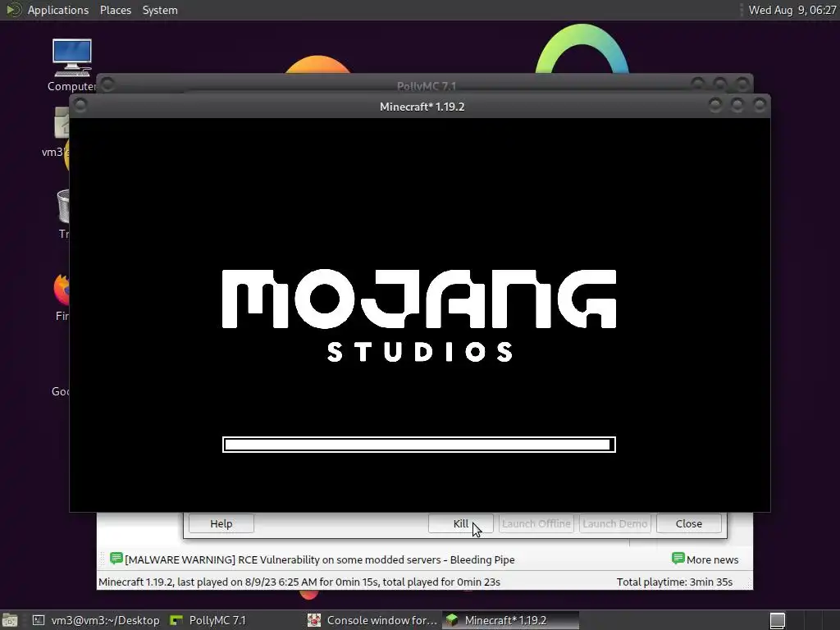Click the PollyMC icon in the taskbar
840x630 pixels.
click(x=176, y=620)
